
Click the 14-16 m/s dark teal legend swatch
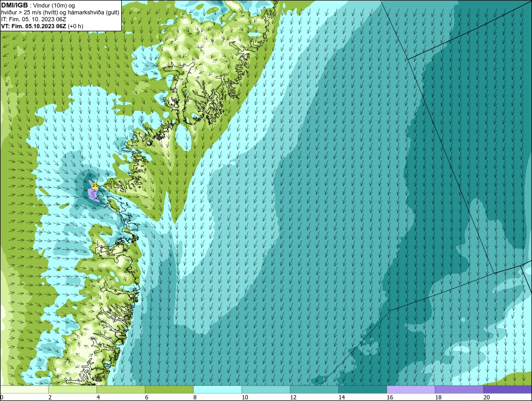(x=363, y=389)
